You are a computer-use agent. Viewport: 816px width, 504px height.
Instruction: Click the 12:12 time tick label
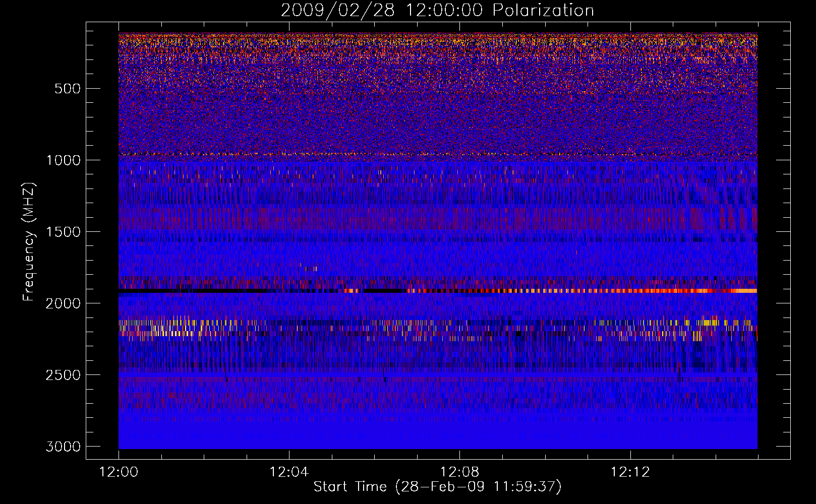(x=630, y=472)
